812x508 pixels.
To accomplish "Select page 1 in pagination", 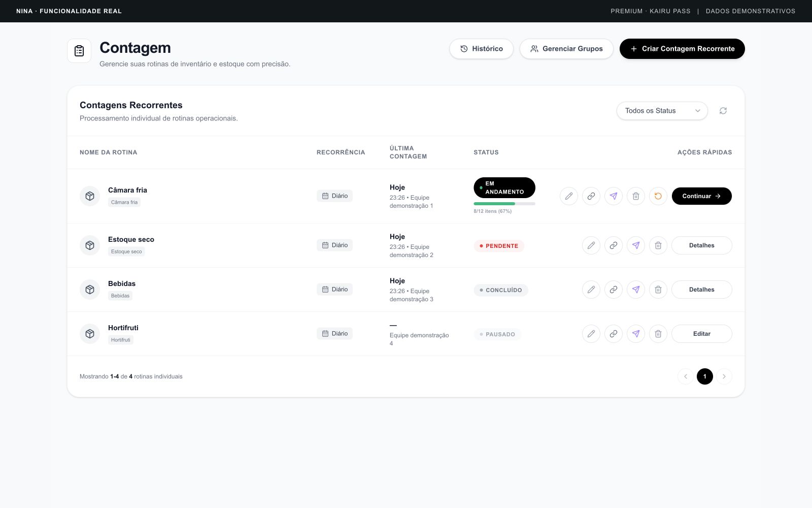I will click(705, 376).
